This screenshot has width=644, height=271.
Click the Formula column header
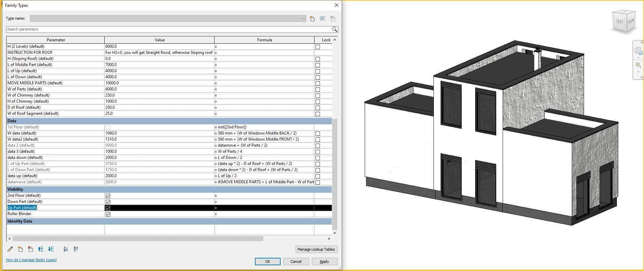(264, 40)
